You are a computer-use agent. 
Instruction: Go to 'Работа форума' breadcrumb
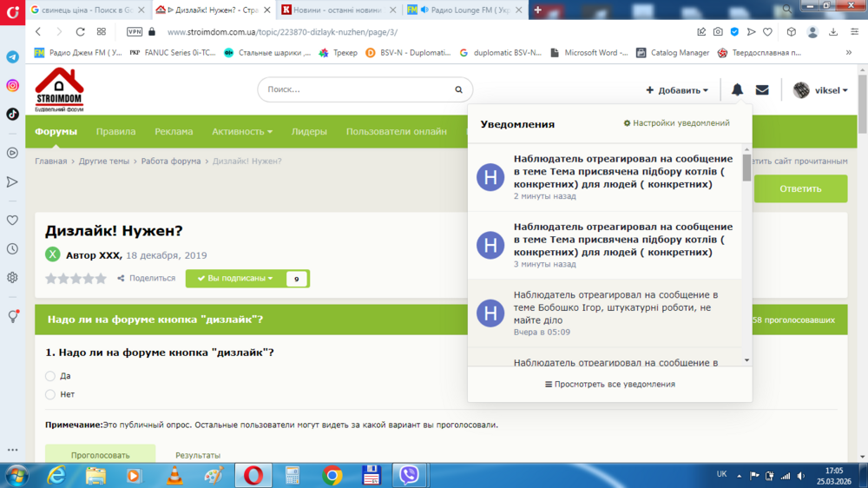tap(170, 162)
